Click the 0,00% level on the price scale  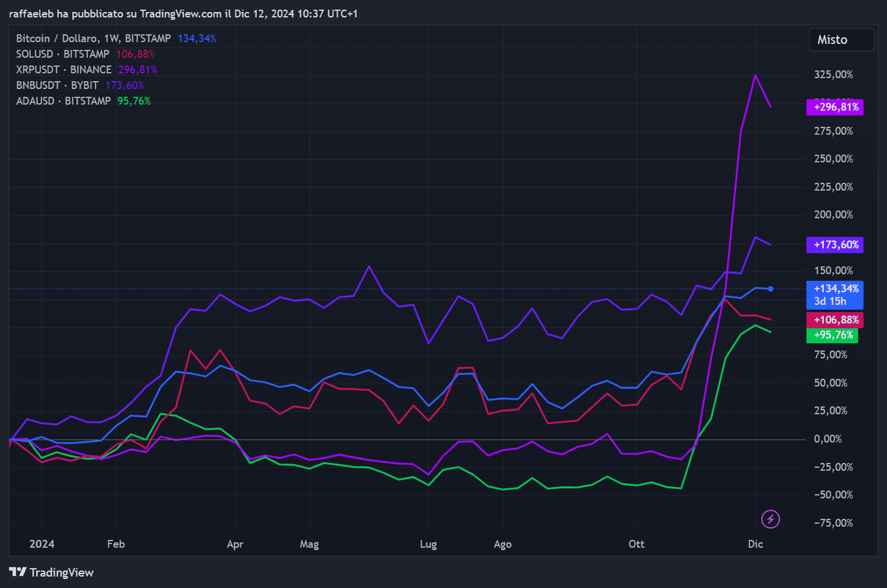click(827, 438)
